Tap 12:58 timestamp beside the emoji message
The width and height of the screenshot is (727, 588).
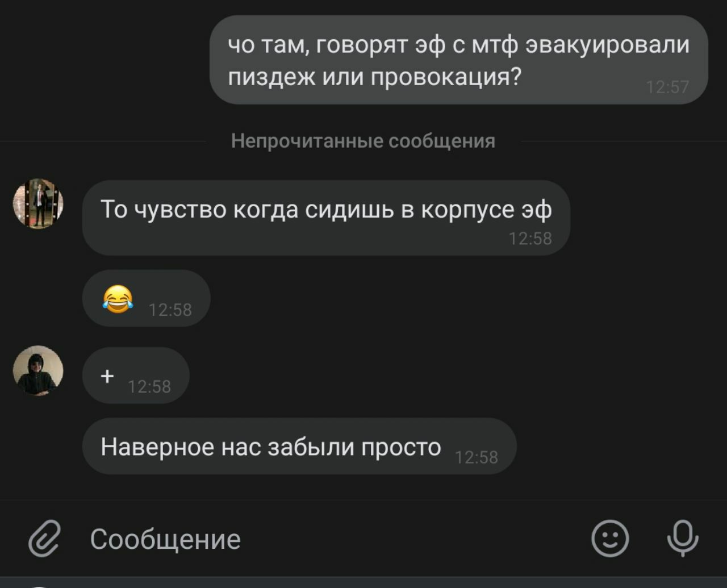[x=170, y=310]
